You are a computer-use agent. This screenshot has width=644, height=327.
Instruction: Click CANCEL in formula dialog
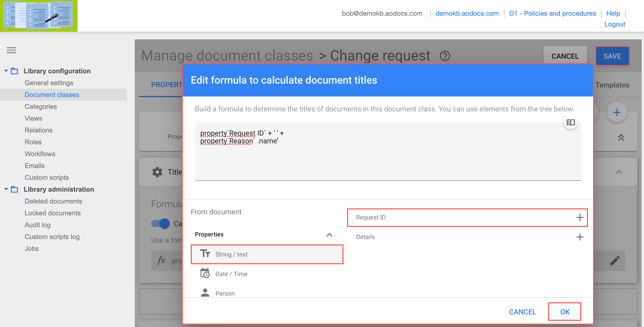tap(522, 312)
